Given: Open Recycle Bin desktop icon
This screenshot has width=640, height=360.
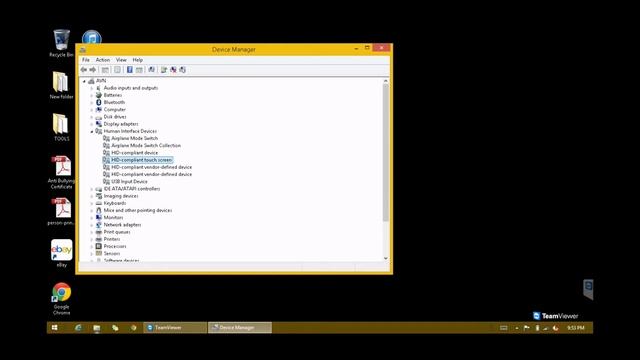Looking at the screenshot, I should [x=61, y=43].
